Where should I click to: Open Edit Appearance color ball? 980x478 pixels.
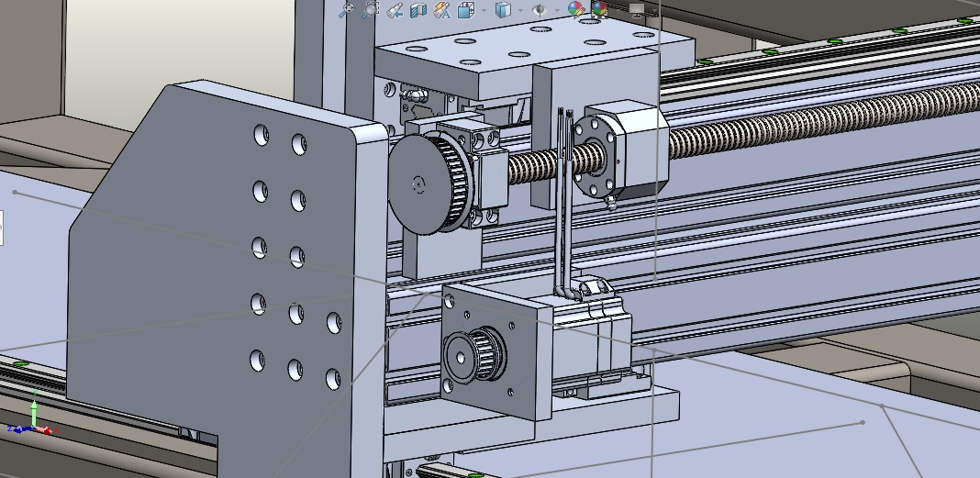pyautogui.click(x=575, y=10)
